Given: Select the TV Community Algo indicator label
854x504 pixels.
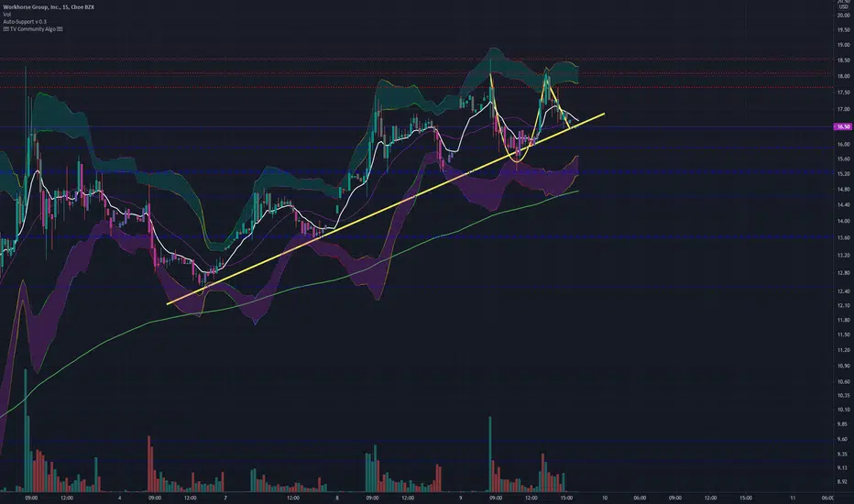Looking at the screenshot, I should pos(33,29).
